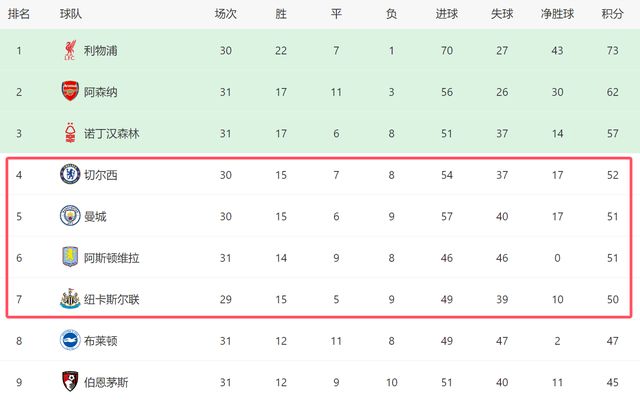Open the 阿斯顿维拉 team link
The height and width of the screenshot is (401, 640).
(112, 258)
